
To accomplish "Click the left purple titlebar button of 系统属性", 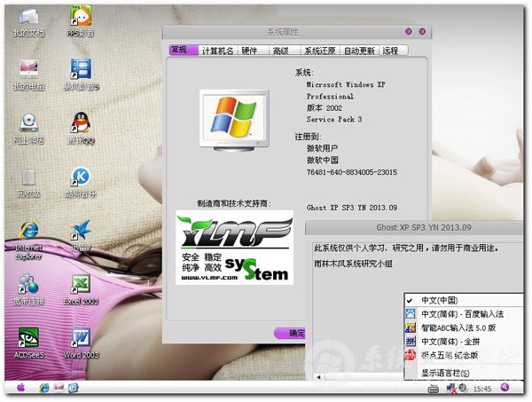I will [x=409, y=32].
